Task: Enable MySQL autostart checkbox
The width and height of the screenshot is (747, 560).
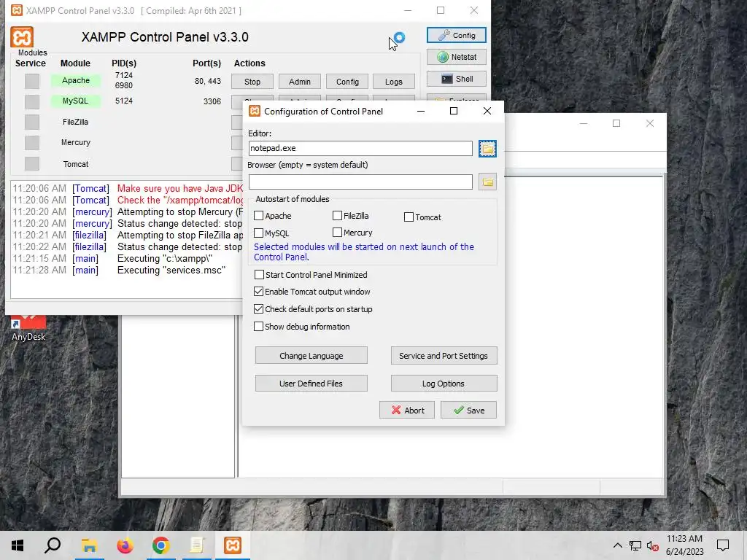Action: pos(259,233)
